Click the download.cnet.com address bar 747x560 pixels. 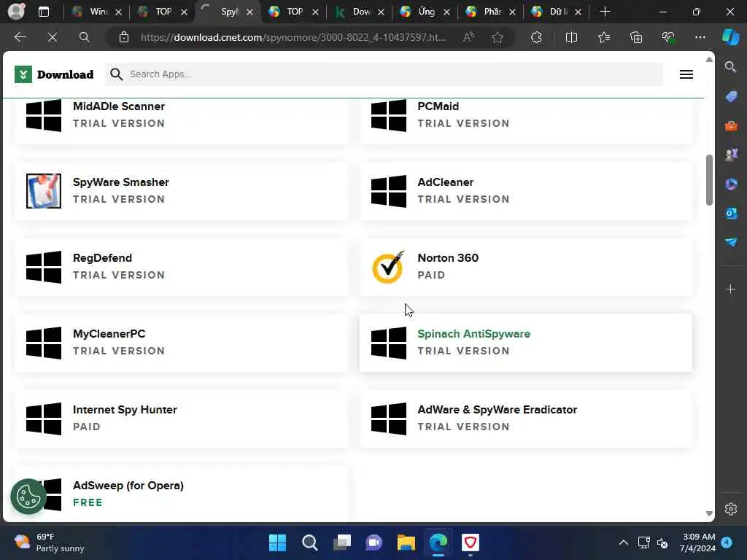click(x=293, y=37)
